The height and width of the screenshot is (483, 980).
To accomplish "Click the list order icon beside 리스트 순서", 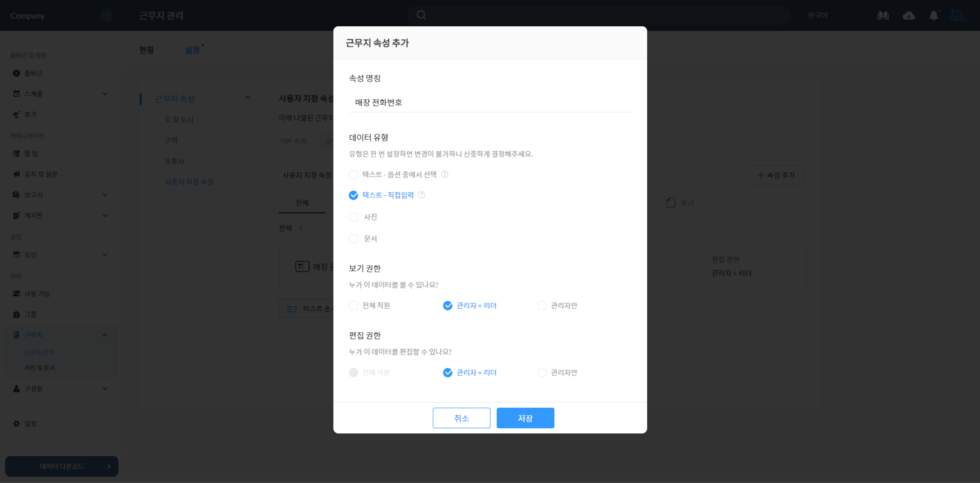I will click(x=291, y=309).
